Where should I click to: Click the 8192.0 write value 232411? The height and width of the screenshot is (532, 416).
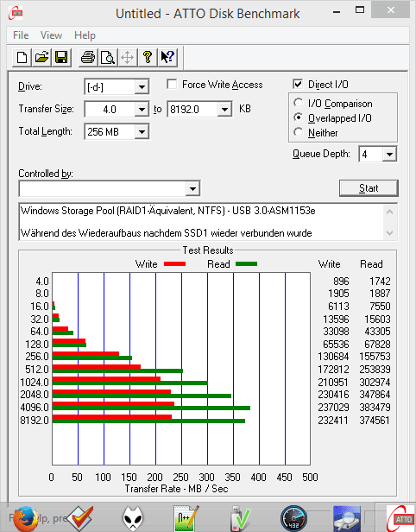(x=333, y=421)
